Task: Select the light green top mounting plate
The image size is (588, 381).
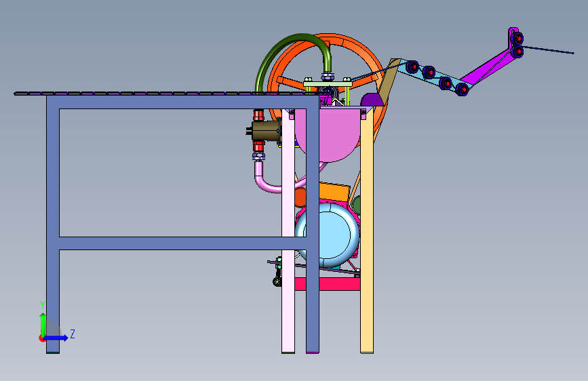Action: pos(327,84)
